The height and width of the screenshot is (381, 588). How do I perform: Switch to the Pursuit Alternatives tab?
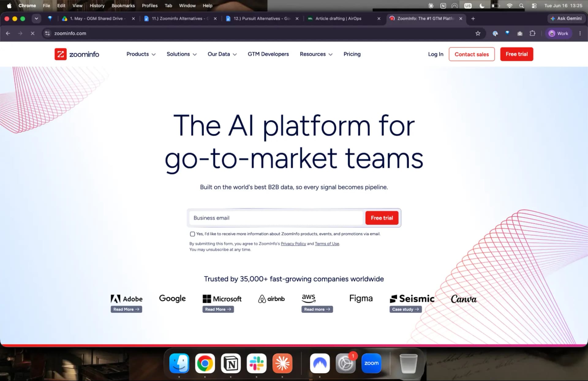pos(262,19)
